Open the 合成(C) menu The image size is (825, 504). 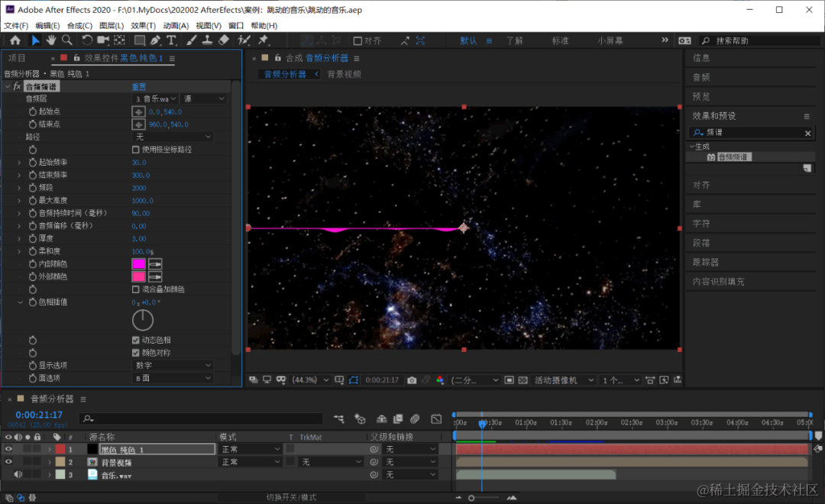[x=79, y=25]
